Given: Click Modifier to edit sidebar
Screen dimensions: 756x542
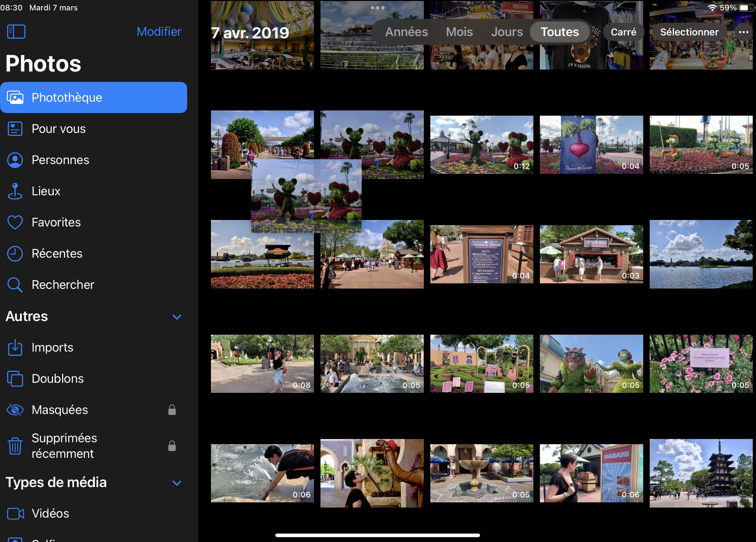Looking at the screenshot, I should tap(159, 32).
